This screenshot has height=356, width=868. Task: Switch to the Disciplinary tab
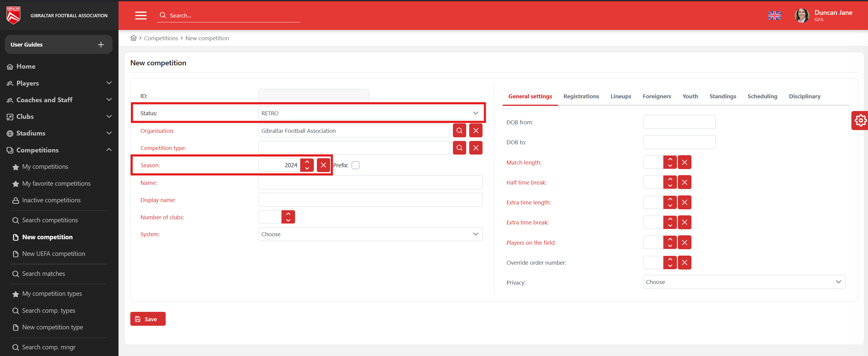(804, 96)
